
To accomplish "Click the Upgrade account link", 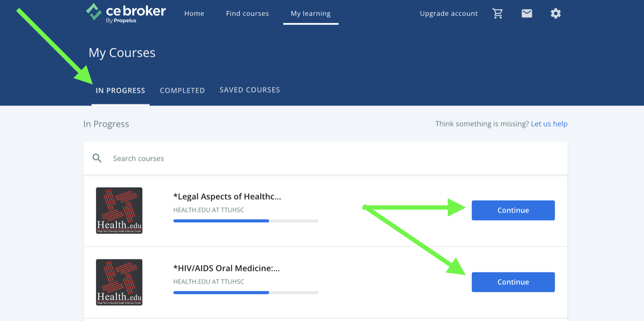I will pos(449,13).
